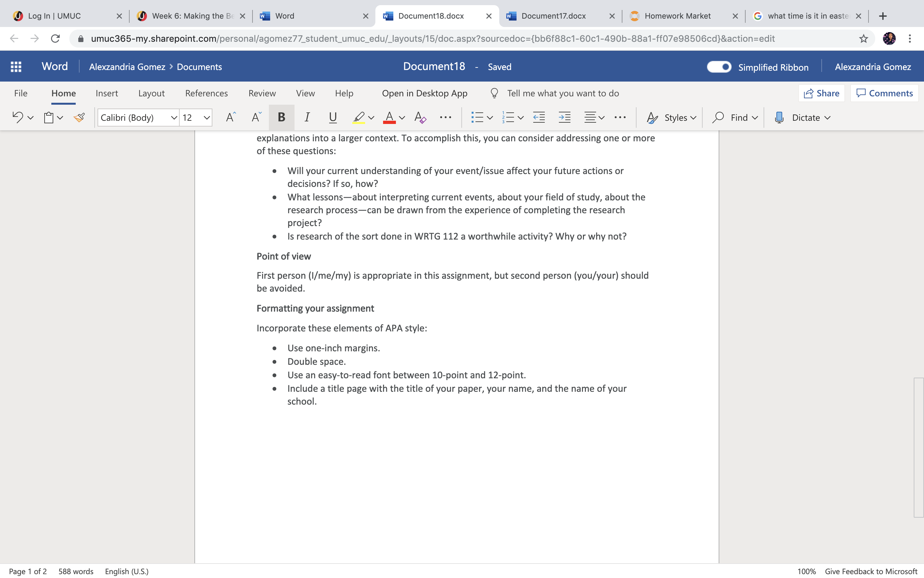This screenshot has width=924, height=578.
Task: Click the Undo icon
Action: (18, 117)
